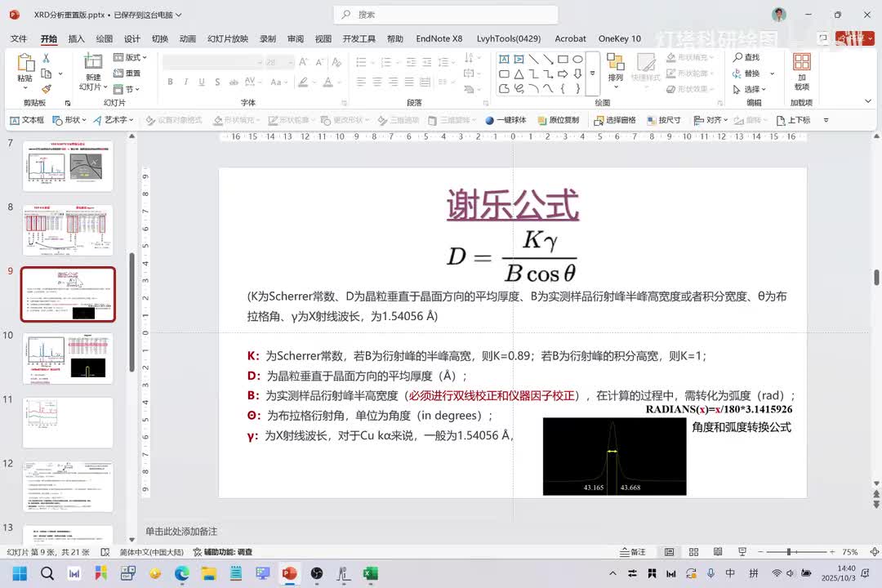Click zoom in plus button

coord(832,552)
